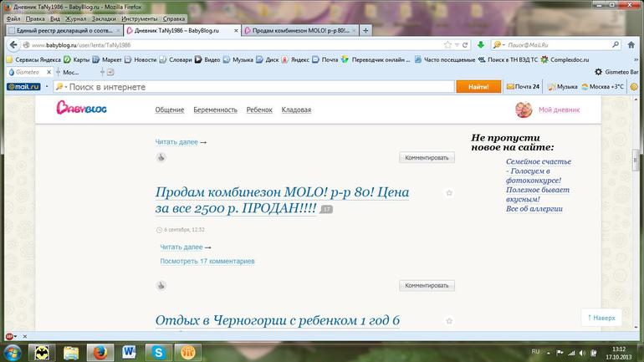Open the green downloads arrow
The width and height of the screenshot is (644, 362).
481,45
